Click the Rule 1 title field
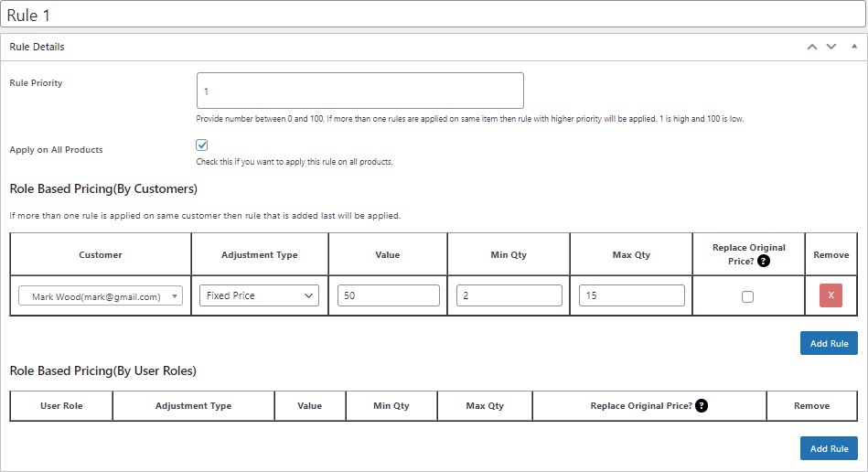 (433, 15)
